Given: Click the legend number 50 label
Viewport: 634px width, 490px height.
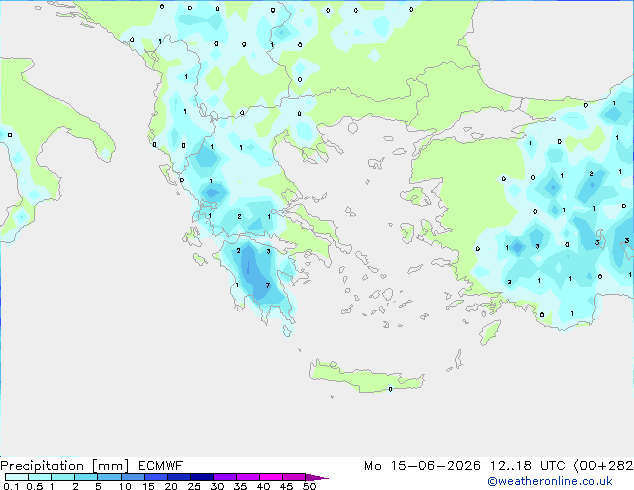Looking at the screenshot, I should point(309,486).
